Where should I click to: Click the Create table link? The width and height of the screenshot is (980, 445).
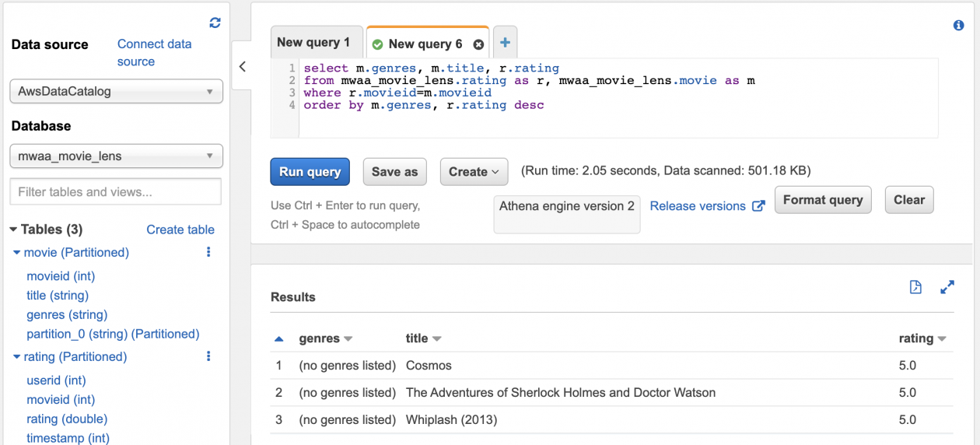pos(180,230)
